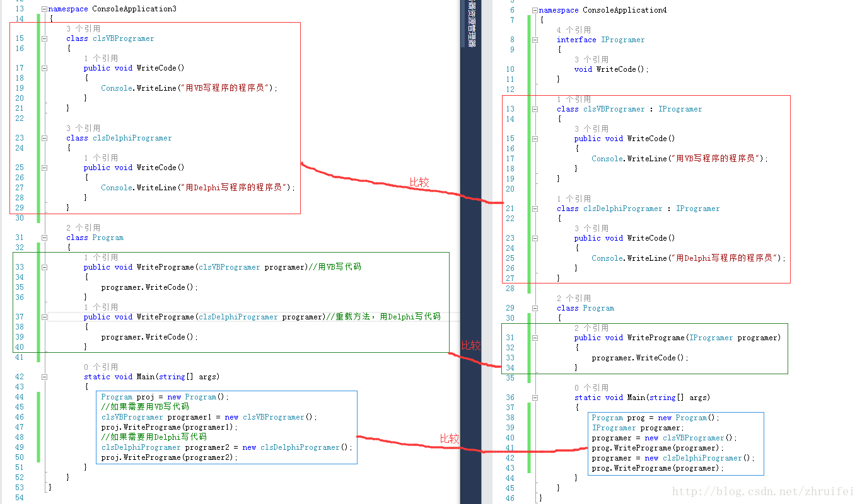The height and width of the screenshot is (504, 862).
Task: Collapse class Program at right line 29
Action: click(x=535, y=308)
